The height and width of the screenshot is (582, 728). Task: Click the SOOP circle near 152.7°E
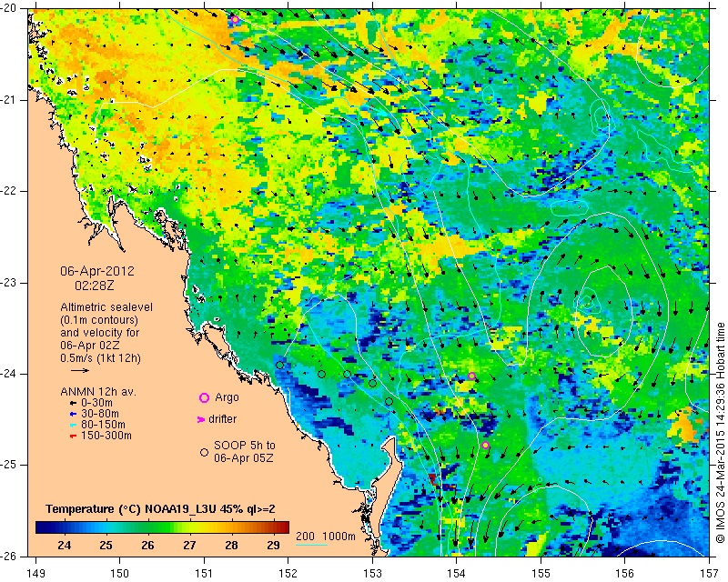point(347,374)
